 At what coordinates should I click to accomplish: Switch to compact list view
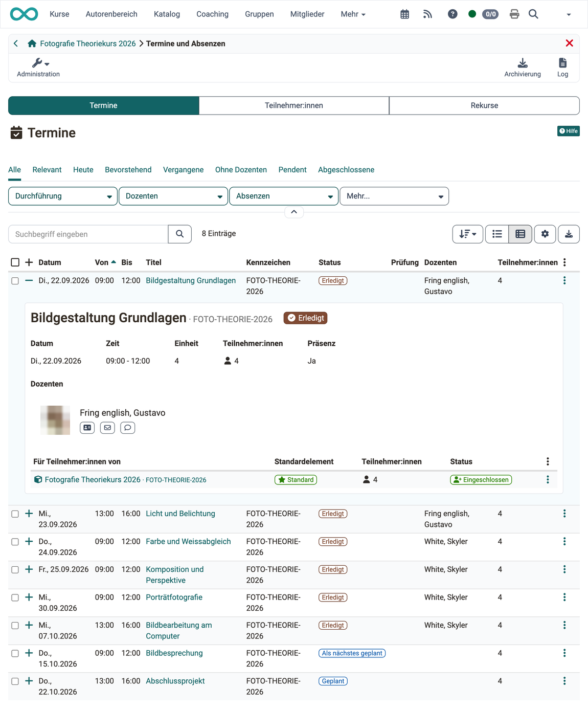pyautogui.click(x=497, y=234)
